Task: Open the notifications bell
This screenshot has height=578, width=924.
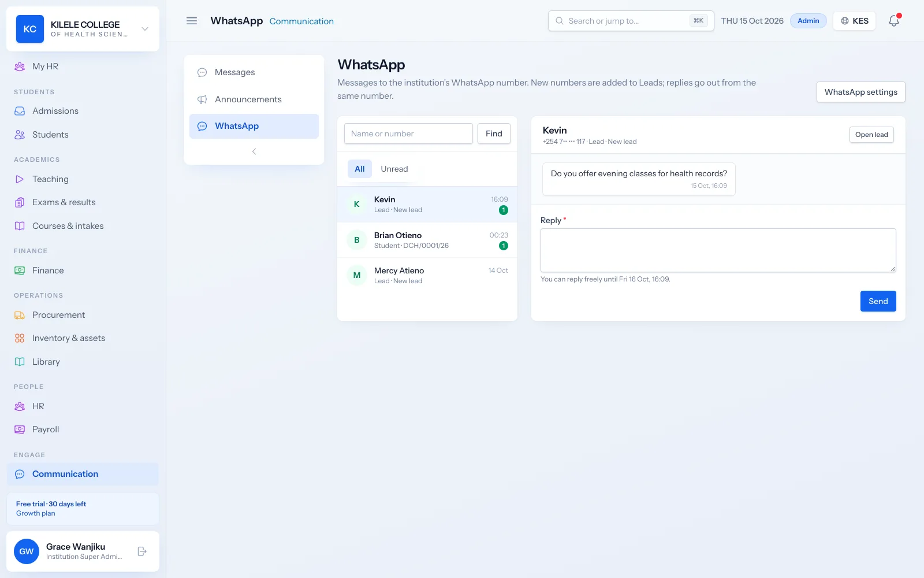Action: pyautogui.click(x=894, y=21)
